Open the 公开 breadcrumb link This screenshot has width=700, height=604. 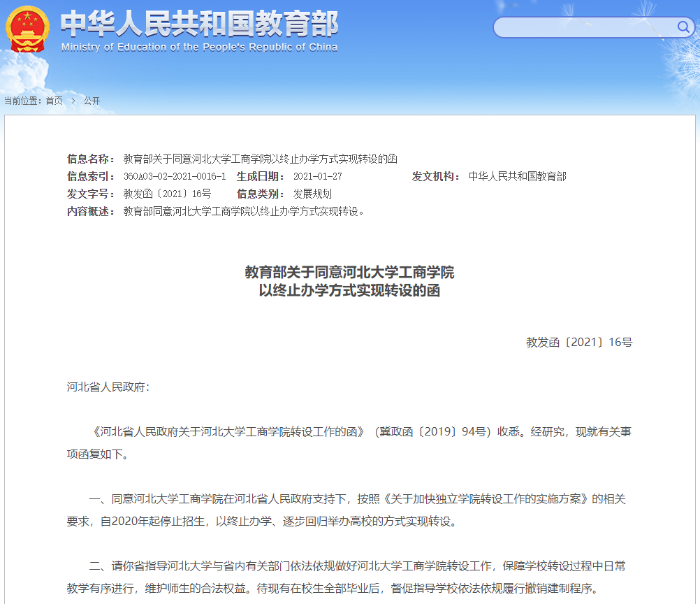pyautogui.click(x=92, y=101)
